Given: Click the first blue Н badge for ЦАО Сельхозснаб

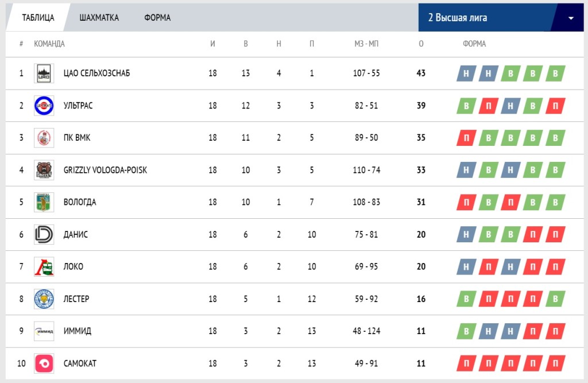Looking at the screenshot, I should 466,73.
